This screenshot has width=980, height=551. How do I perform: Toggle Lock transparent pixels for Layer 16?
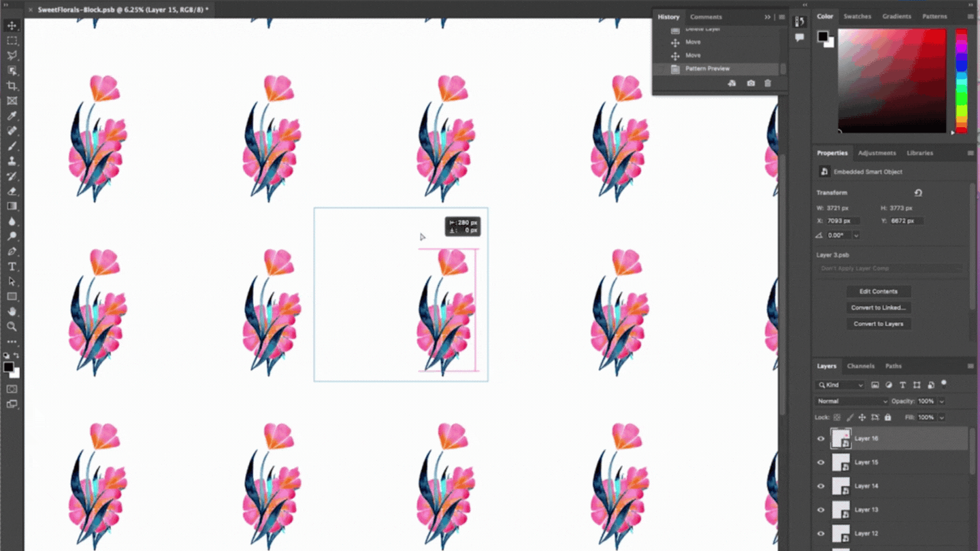click(837, 417)
